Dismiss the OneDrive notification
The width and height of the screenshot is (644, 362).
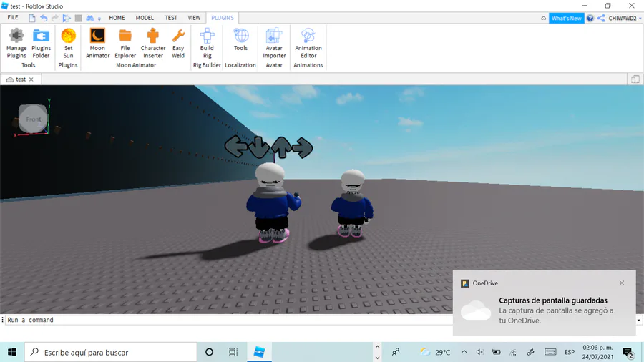(x=621, y=283)
